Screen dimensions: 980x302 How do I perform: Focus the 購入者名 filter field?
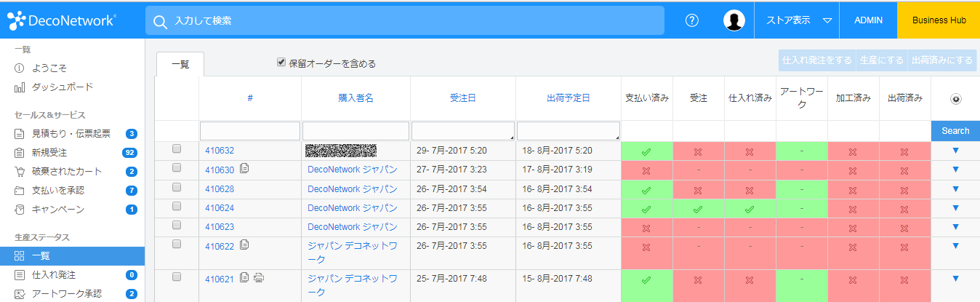coord(356,131)
